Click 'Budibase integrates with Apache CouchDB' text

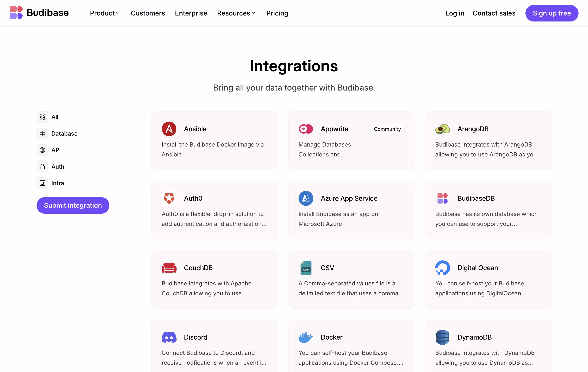(x=206, y=288)
